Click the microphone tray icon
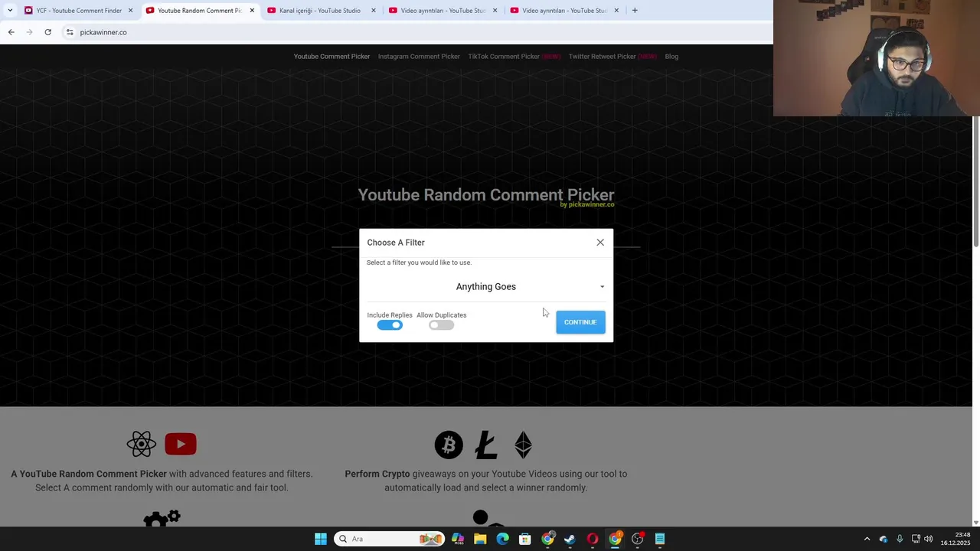Screen dimensions: 980x551 pos(900,539)
